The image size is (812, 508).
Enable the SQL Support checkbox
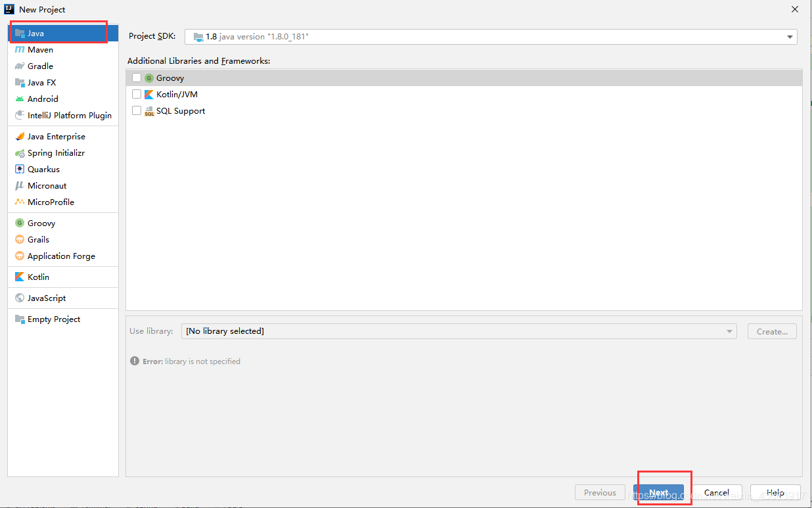click(137, 110)
